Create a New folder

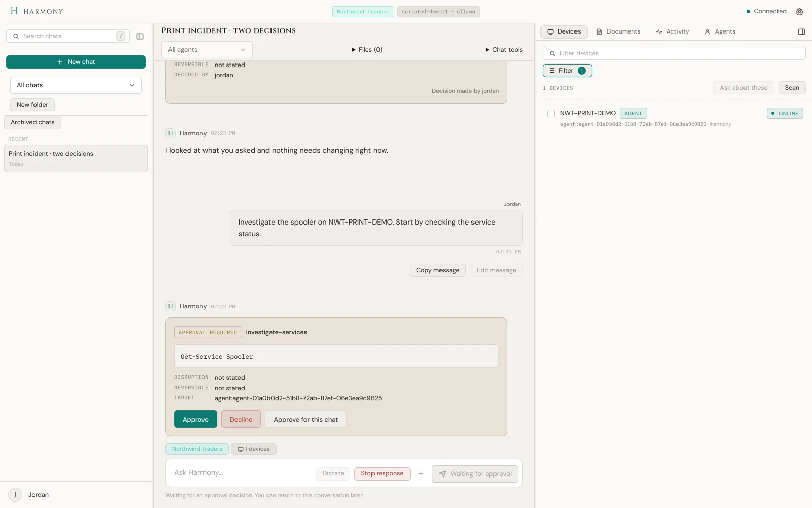click(32, 105)
